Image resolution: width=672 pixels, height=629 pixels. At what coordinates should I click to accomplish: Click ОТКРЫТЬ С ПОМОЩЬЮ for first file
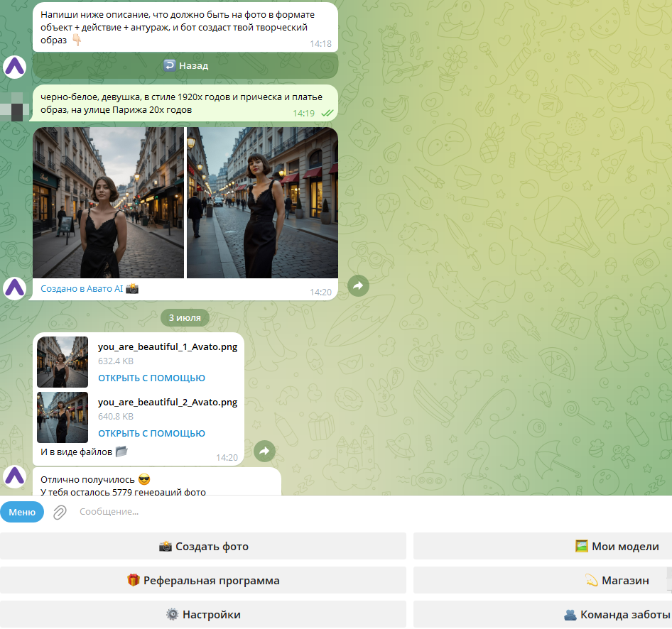[152, 378]
